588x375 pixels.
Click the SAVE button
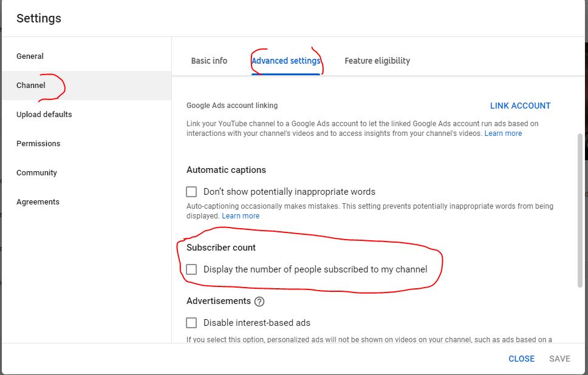tap(559, 359)
